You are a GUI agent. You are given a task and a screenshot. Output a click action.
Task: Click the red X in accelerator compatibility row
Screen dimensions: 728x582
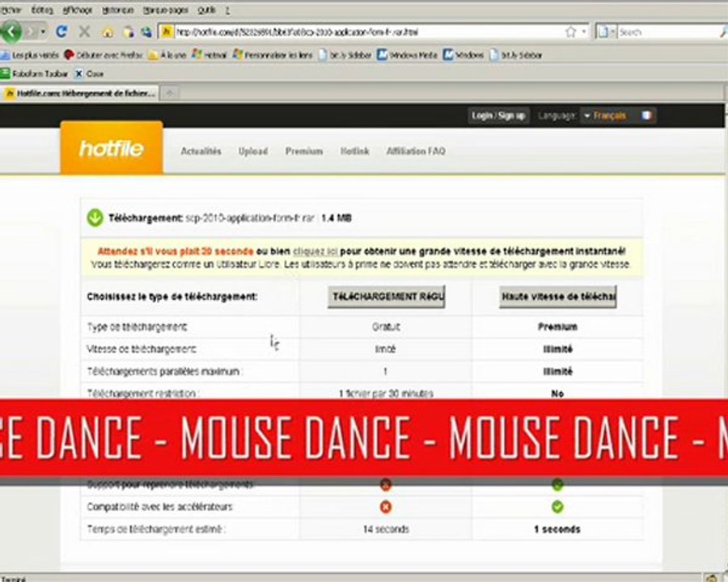click(385, 507)
